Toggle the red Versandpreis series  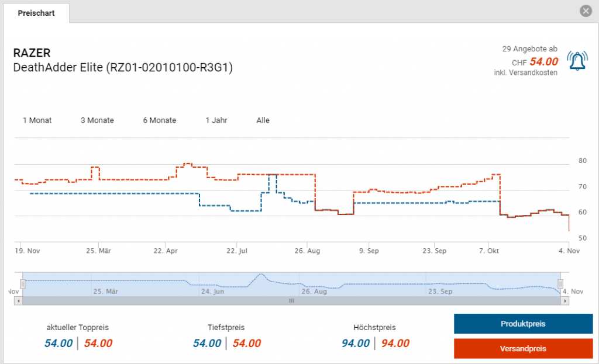tap(523, 348)
